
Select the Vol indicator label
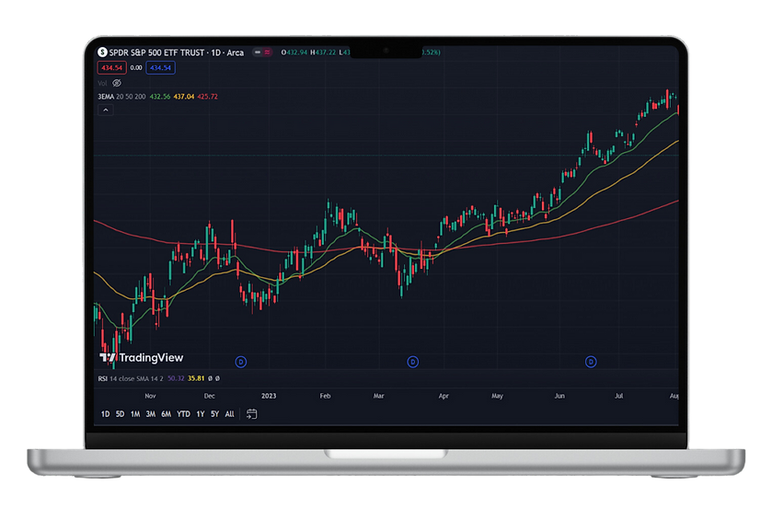102,83
